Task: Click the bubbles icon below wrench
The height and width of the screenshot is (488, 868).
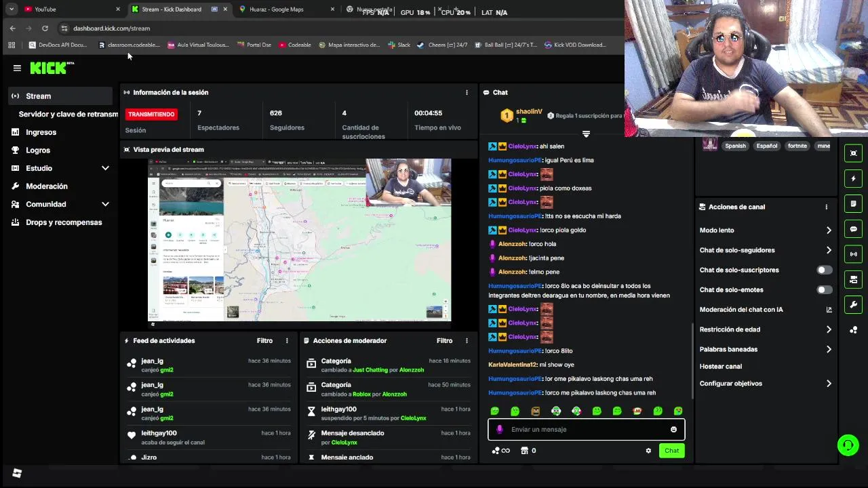Action: click(x=854, y=330)
